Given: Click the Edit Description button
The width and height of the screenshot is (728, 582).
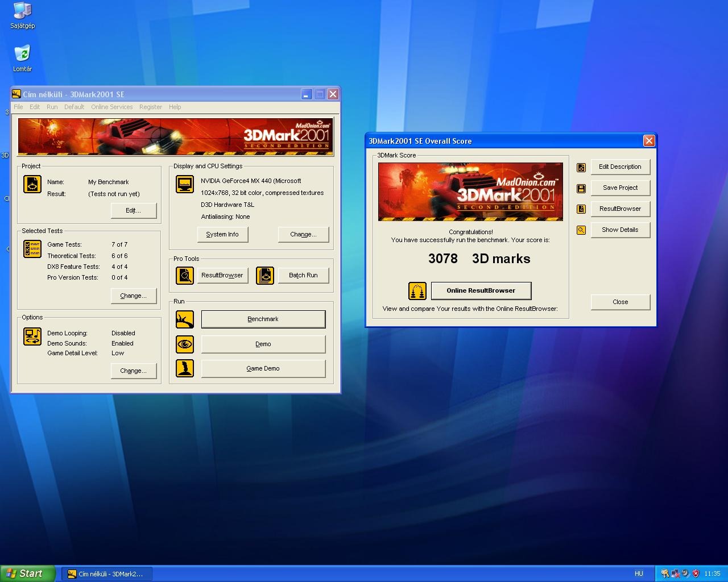Looking at the screenshot, I should point(620,167).
